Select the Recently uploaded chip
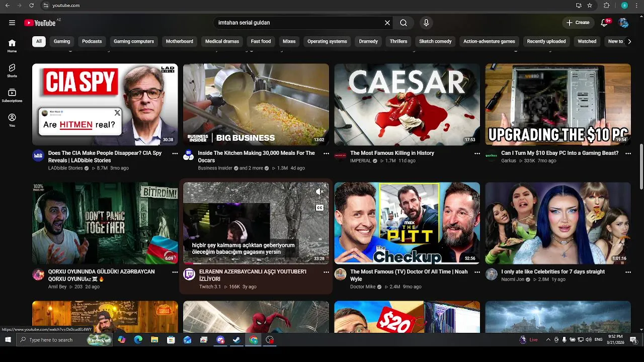This screenshot has width=644, height=362. point(546,41)
